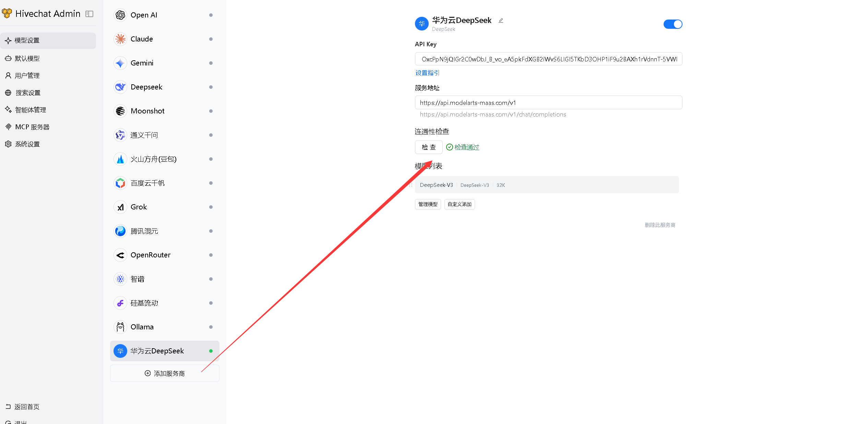The width and height of the screenshot is (868, 424).
Task: Click the OpenAI provider logo
Action: point(120,15)
